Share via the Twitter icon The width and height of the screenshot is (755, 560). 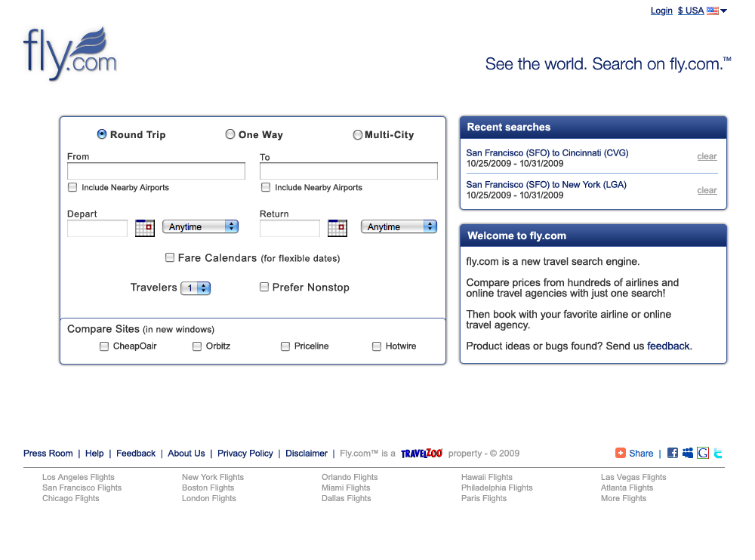tap(718, 453)
